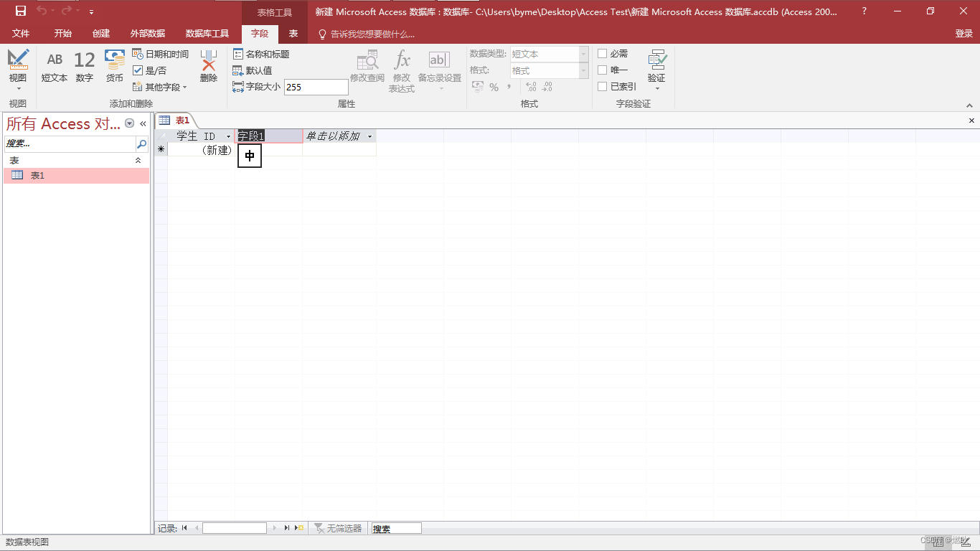Open the 验证 (Validation) dropdown
Screen dimensions: 980x551
point(656,70)
